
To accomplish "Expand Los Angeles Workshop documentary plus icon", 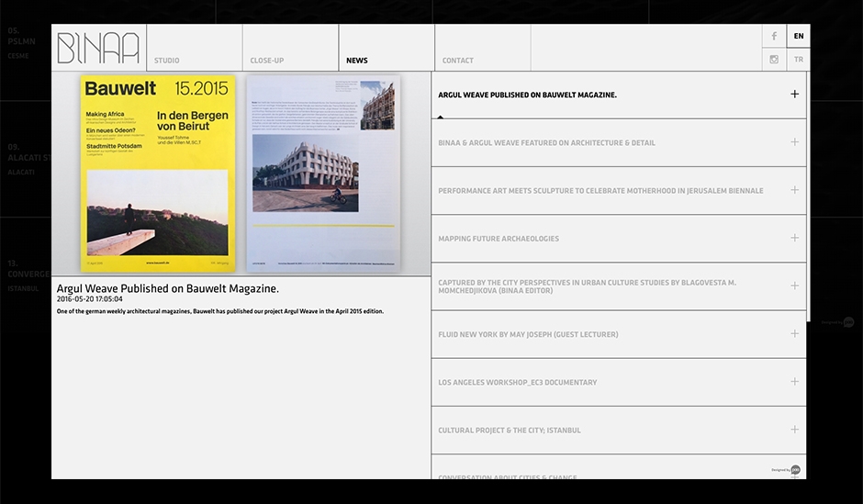I will [x=794, y=382].
